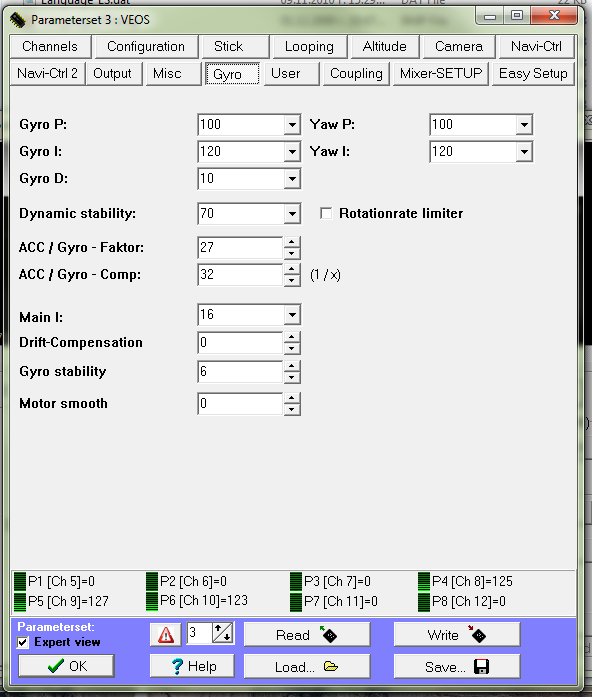
Task: Increase the Drift-Compensation value
Action: pos(292,337)
